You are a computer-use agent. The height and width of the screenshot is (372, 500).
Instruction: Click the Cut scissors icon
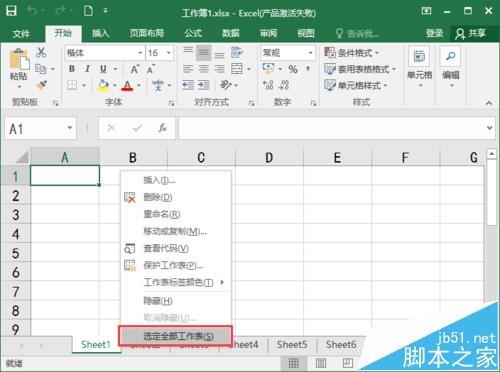(41, 52)
